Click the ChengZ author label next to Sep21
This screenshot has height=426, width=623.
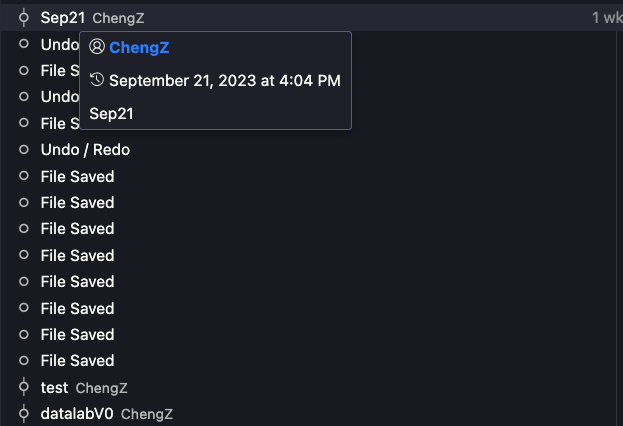point(118,18)
